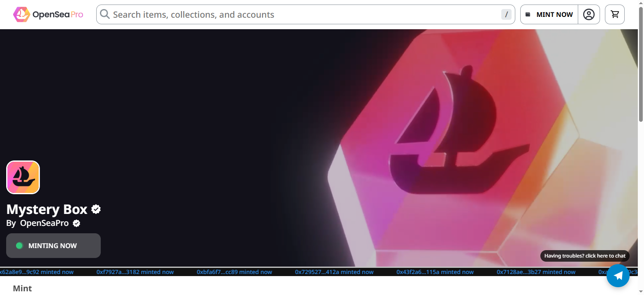
Task: Click the verified badge beside Mystery Box
Action: pyautogui.click(x=96, y=209)
